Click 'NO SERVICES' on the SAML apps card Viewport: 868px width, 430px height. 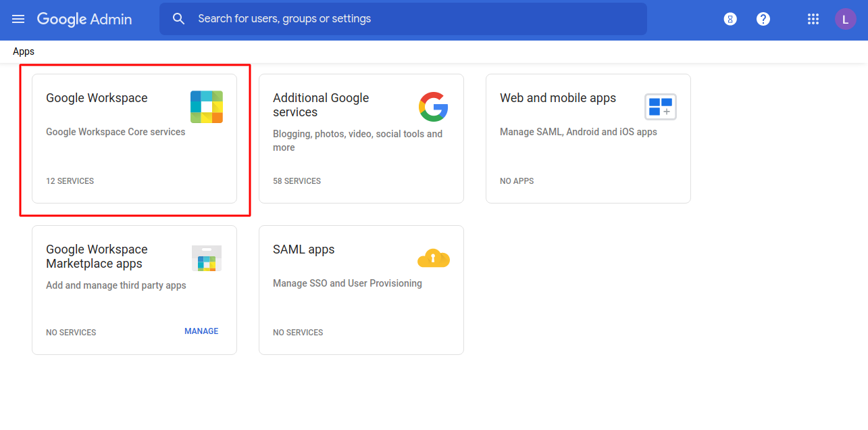coord(298,333)
